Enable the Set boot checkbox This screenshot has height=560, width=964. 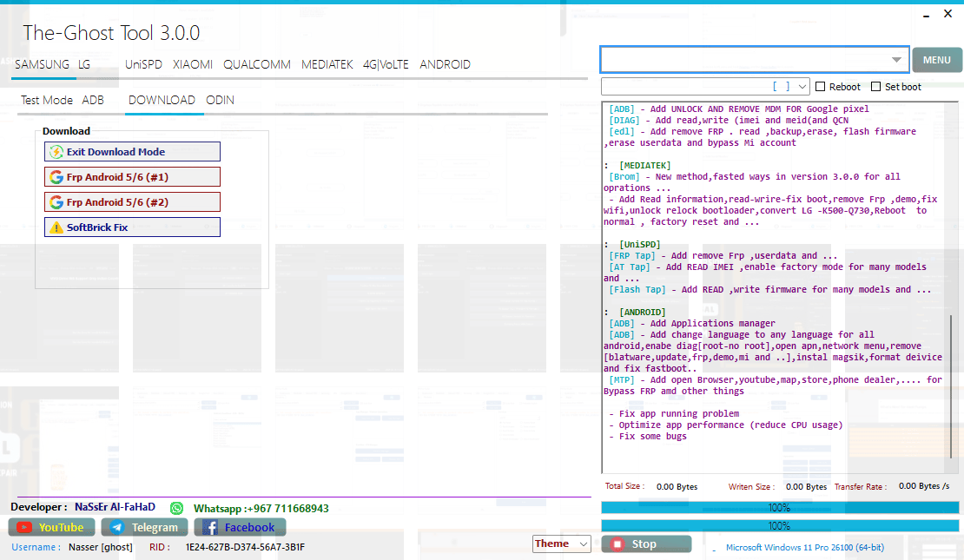pyautogui.click(x=876, y=86)
